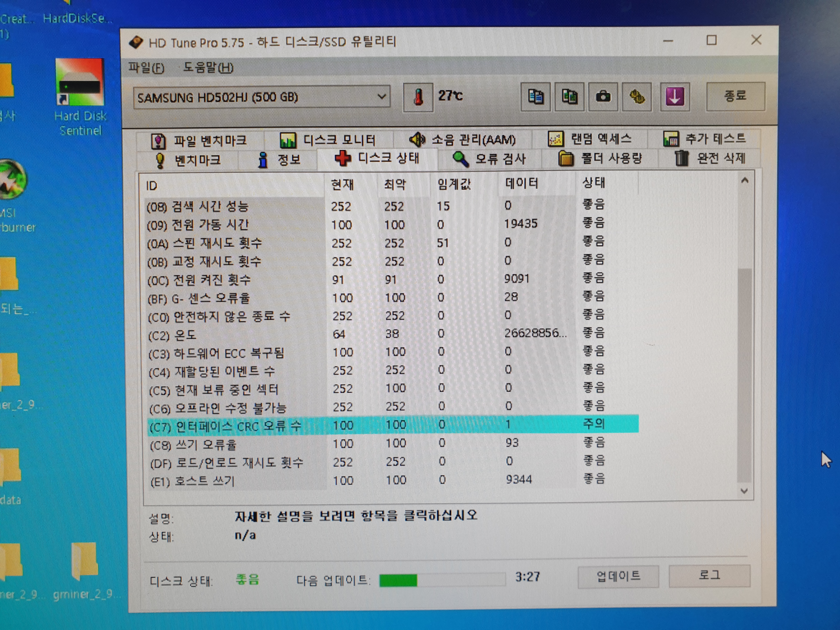
Task: Click the 업데이트 update button
Action: [x=618, y=576]
